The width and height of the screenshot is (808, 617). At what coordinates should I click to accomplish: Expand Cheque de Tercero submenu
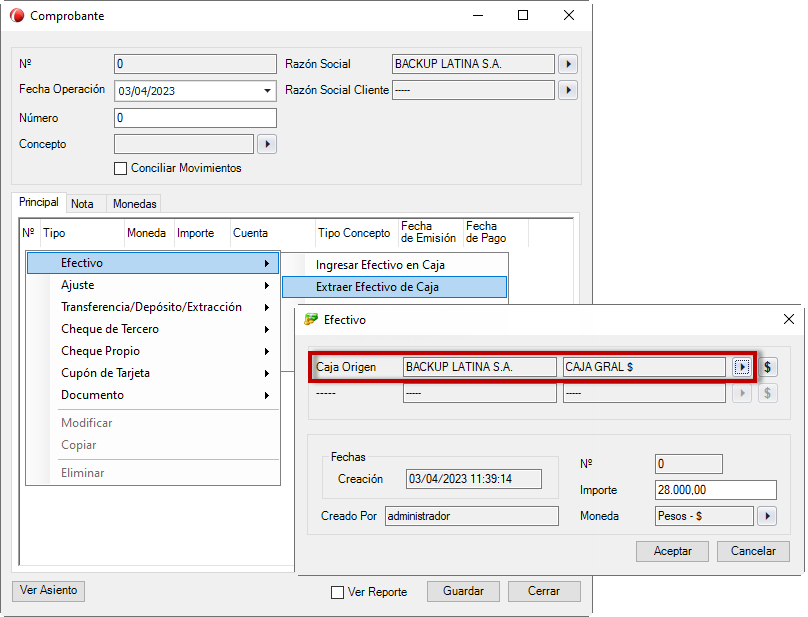153,329
